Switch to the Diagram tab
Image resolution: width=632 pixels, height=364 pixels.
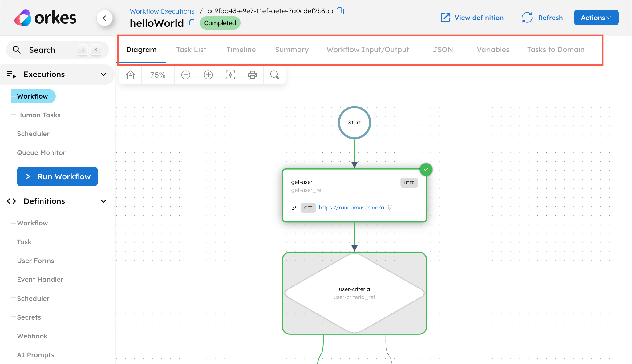(x=141, y=50)
